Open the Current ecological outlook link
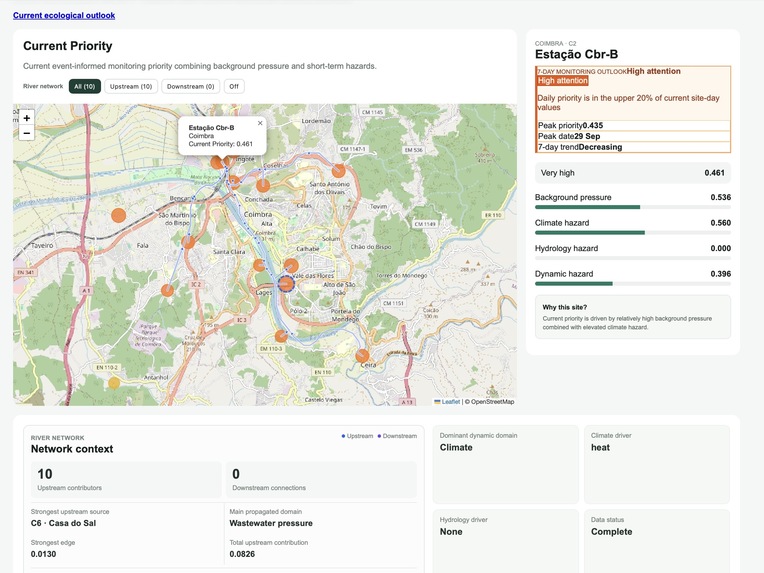Viewport: 764px width, 573px height. [x=64, y=15]
